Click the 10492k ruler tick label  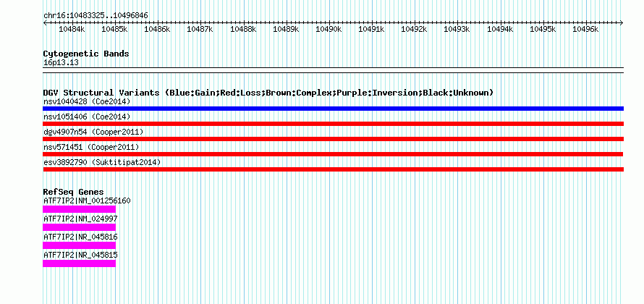[x=414, y=29]
